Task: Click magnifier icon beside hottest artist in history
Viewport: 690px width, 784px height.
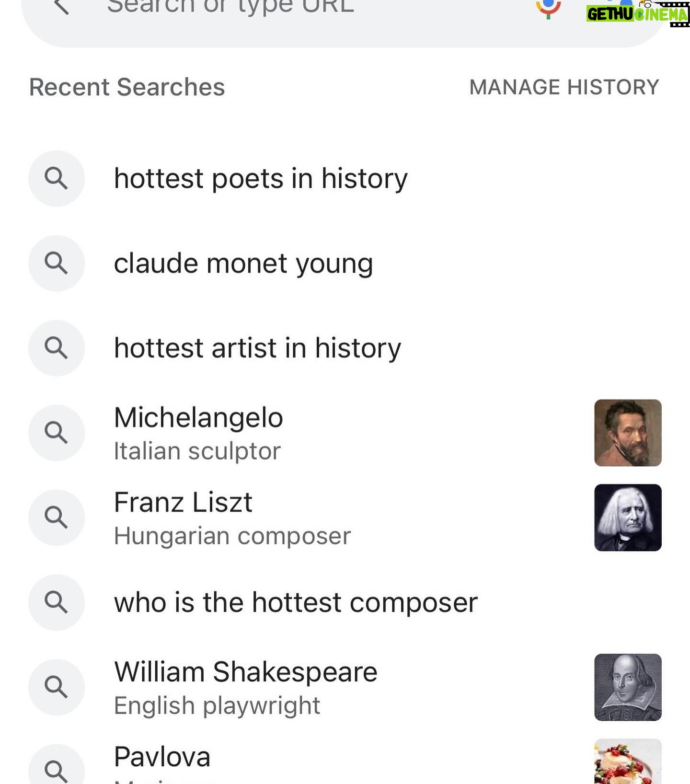Action: (57, 348)
